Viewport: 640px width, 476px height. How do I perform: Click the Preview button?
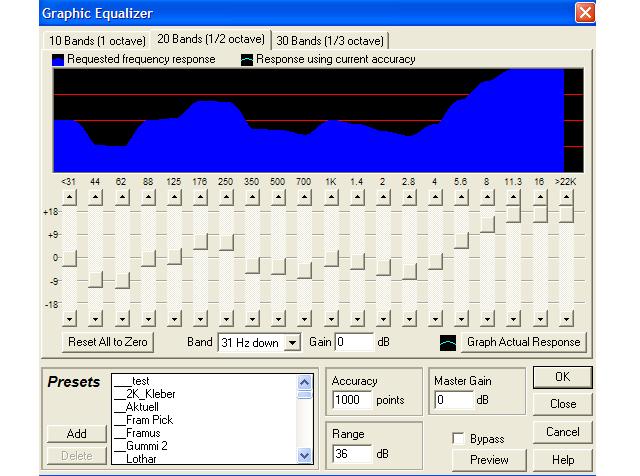pyautogui.click(x=489, y=460)
